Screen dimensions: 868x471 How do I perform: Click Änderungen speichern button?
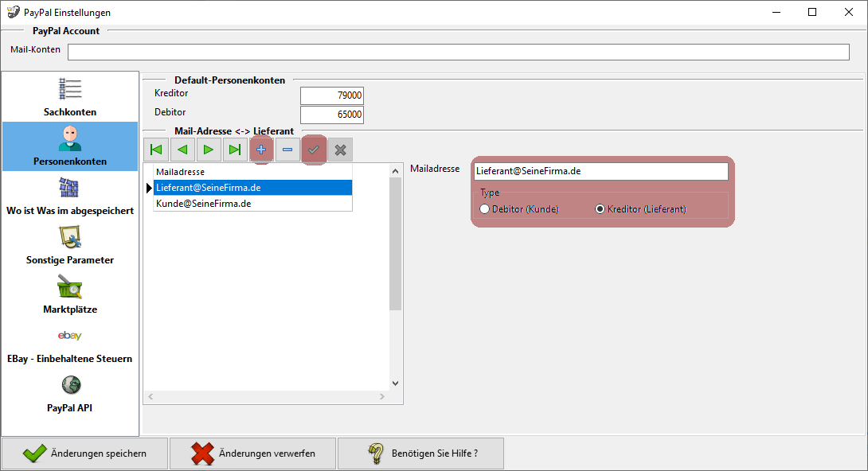click(x=85, y=453)
